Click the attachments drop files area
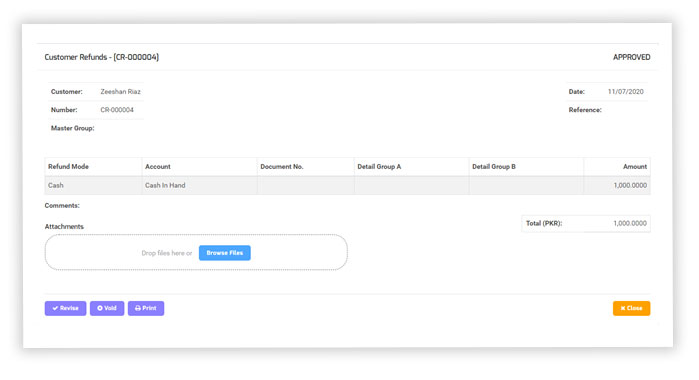 [196, 252]
